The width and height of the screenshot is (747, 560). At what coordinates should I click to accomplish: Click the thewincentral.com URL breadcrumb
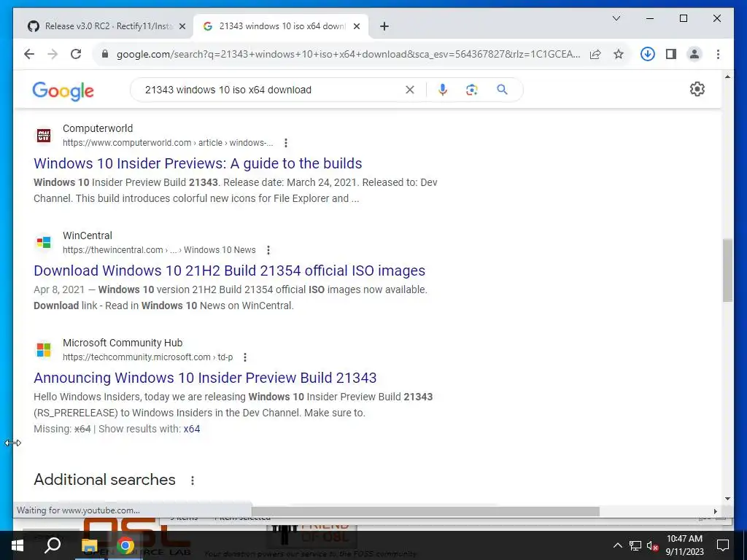(158, 250)
